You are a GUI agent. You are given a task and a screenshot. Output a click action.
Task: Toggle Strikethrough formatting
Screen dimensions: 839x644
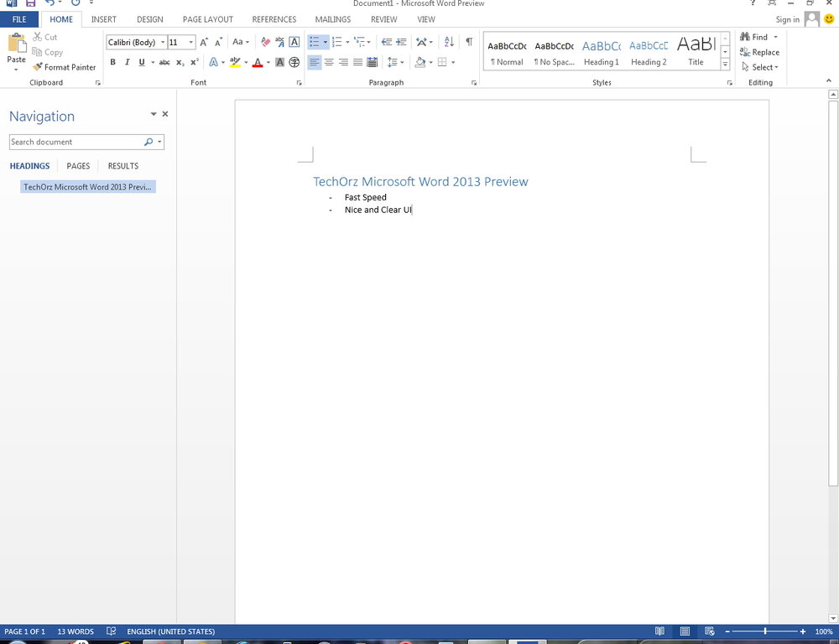click(x=164, y=62)
